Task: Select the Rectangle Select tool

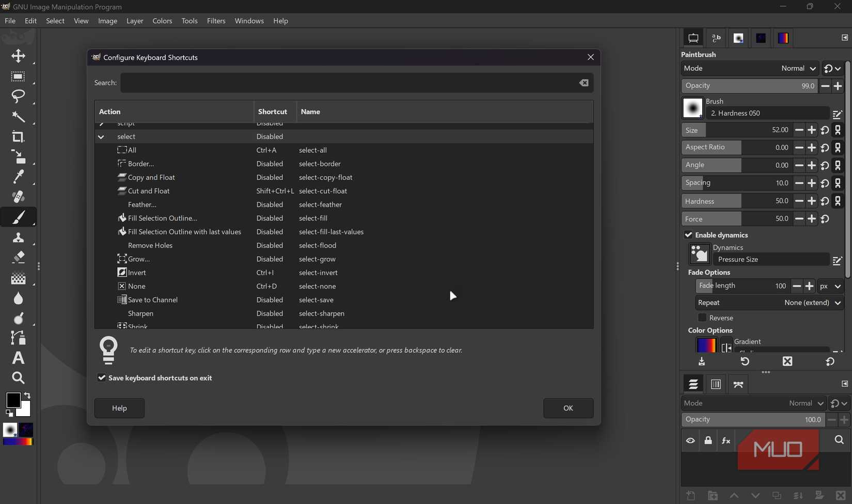Action: coord(18,76)
